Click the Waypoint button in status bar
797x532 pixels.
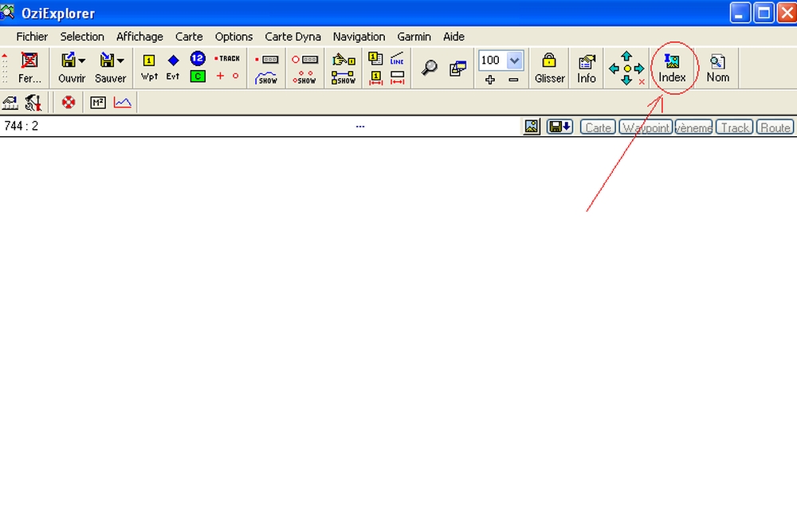[x=646, y=127]
